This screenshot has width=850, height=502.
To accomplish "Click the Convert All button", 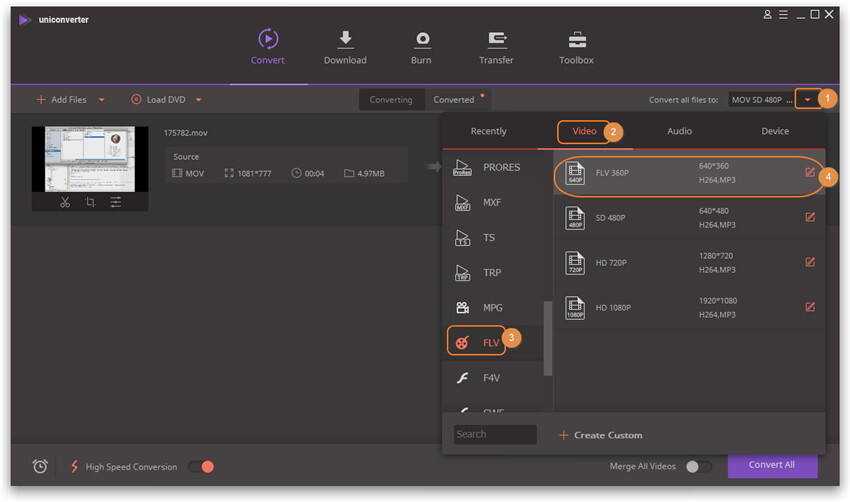I will [772, 465].
